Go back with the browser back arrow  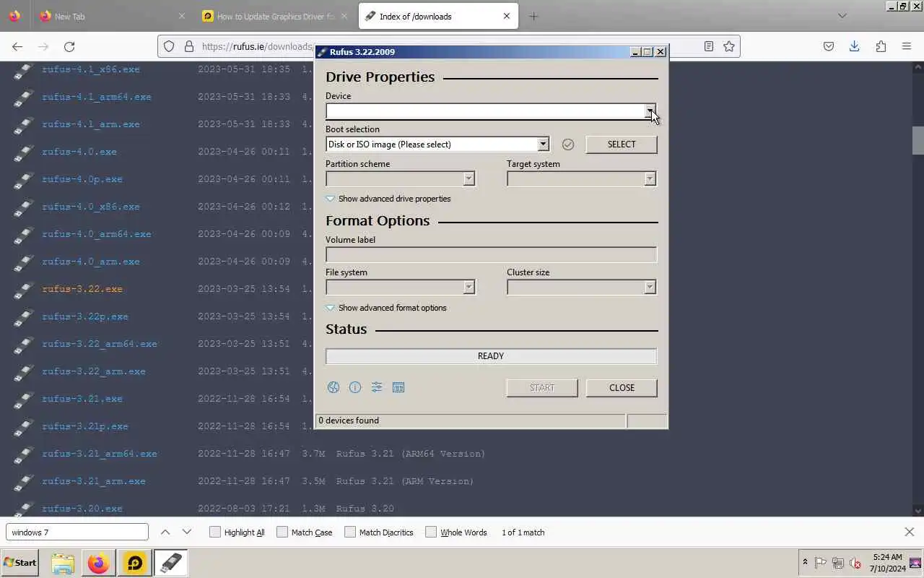pos(17,46)
